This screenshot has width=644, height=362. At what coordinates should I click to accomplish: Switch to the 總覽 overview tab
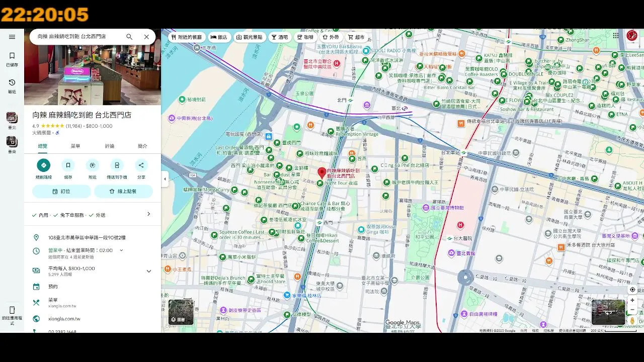coord(42,146)
